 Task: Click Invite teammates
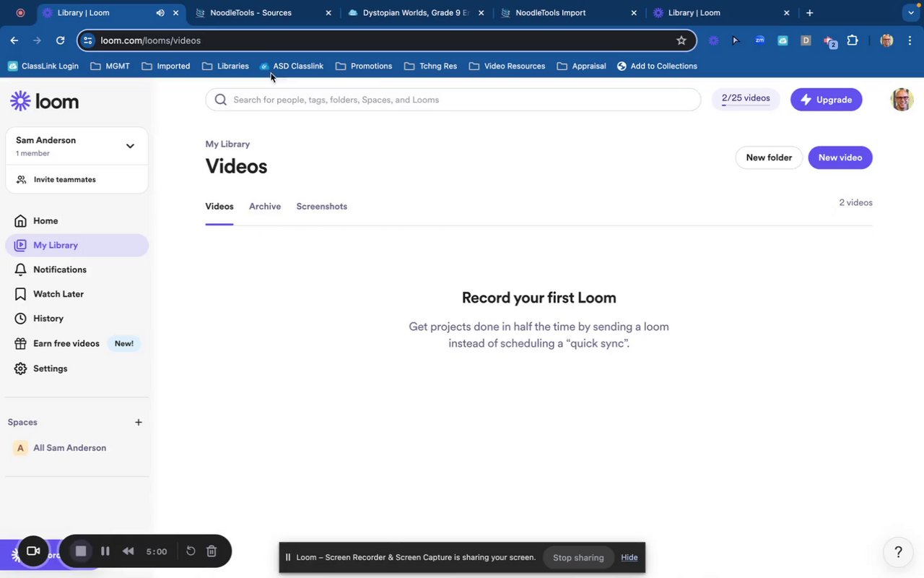64,180
